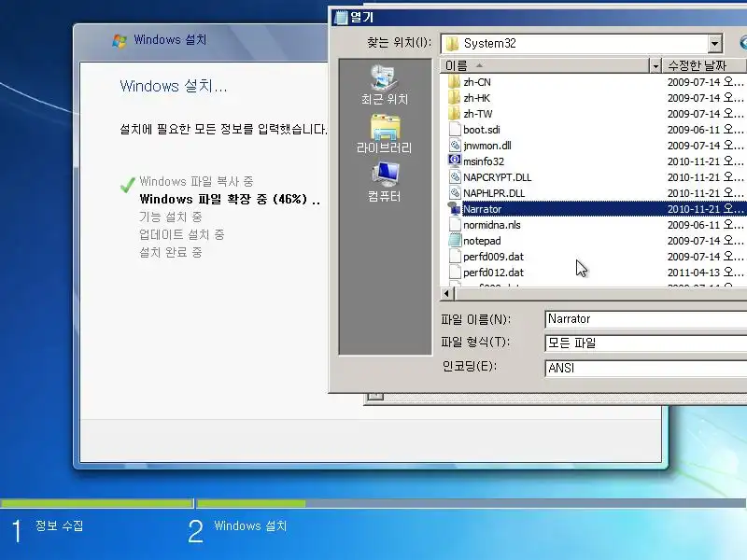The height and width of the screenshot is (560, 747).
Task: Open the encoding combo box showing ANSI
Action: click(645, 368)
